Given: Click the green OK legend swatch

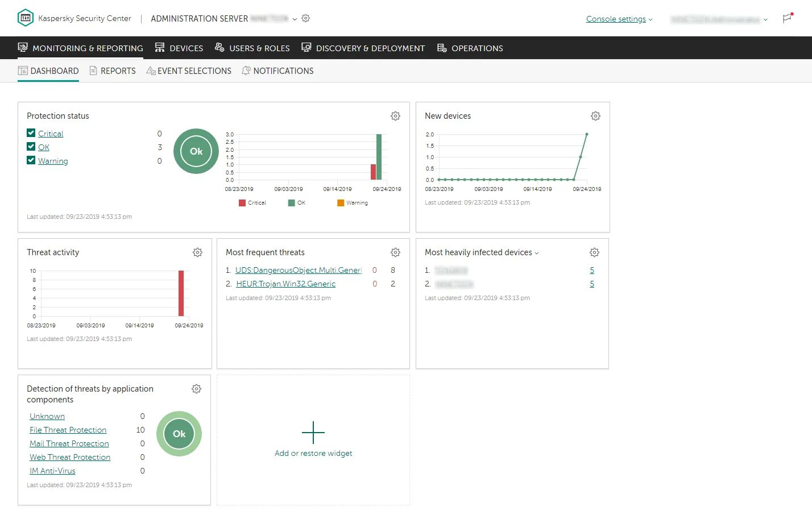Looking at the screenshot, I should [x=292, y=203].
